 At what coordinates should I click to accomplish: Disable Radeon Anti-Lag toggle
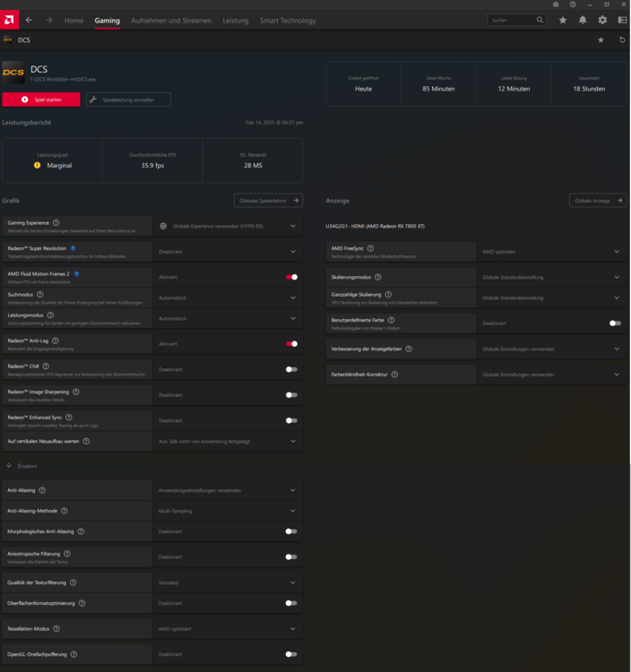pos(292,344)
